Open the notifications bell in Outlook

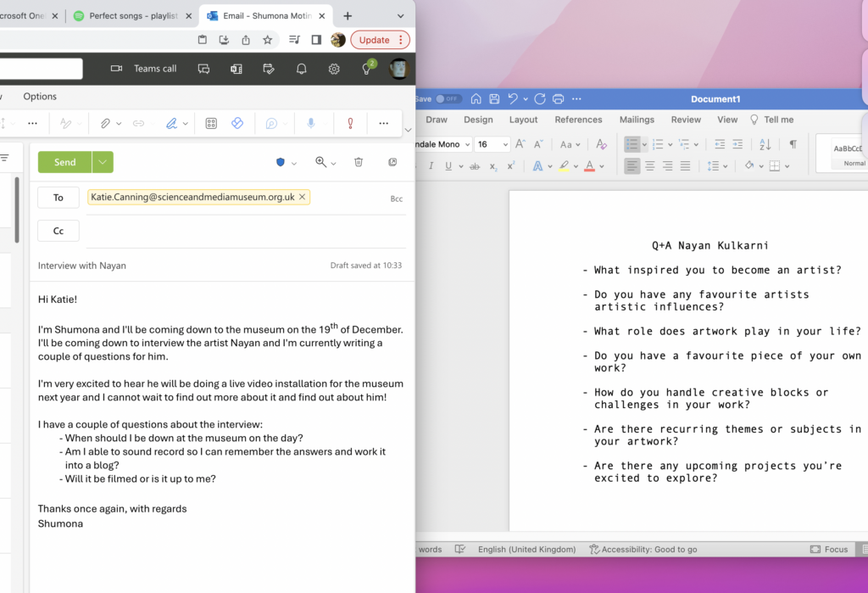(x=301, y=69)
